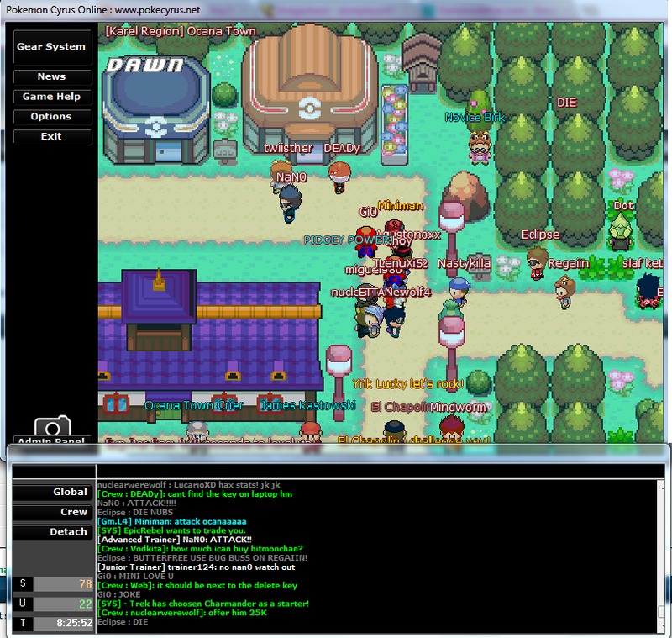Viewport: 672px width, 638px height.
Task: Click the Novice Birk NPC sprite
Action: click(480, 146)
